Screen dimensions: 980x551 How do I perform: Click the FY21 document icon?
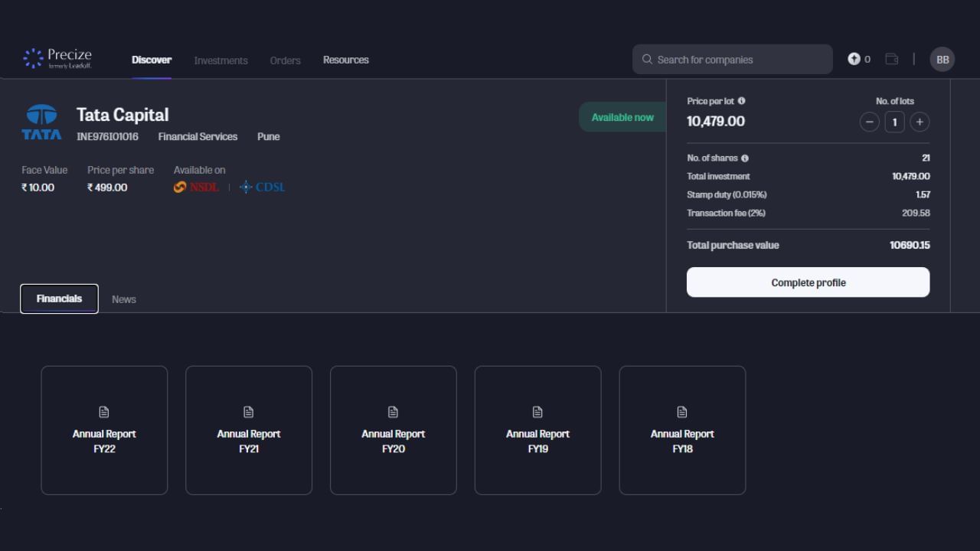point(248,412)
